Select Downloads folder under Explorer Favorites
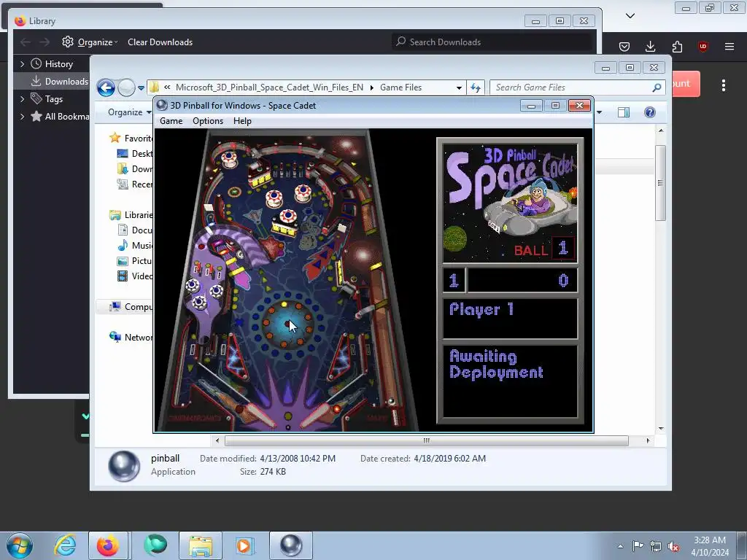Image resolution: width=747 pixels, height=560 pixels. click(135, 169)
